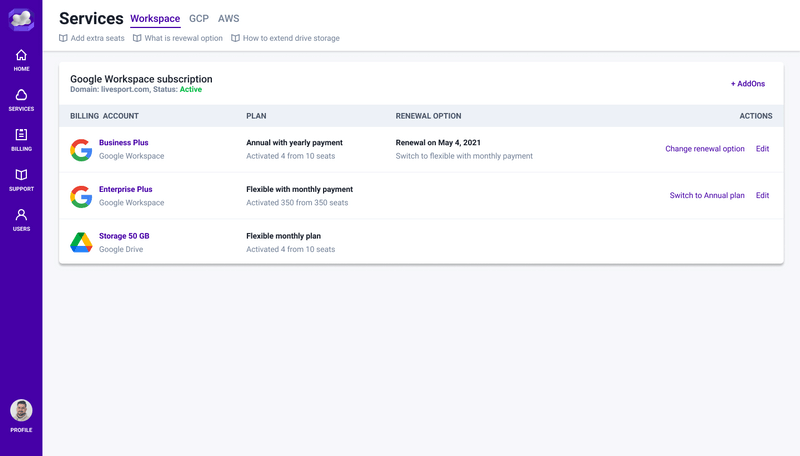Screen dimensions: 800x456
Task: Click 'Switch to flexible with monthly payment' text
Action: click(464, 156)
